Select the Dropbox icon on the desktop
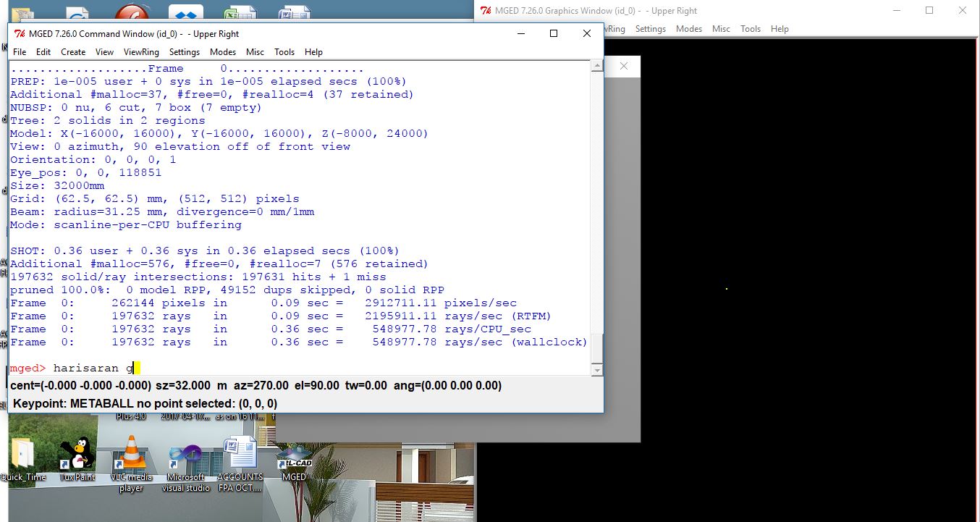Image resolution: width=980 pixels, height=522 pixels. click(186, 13)
